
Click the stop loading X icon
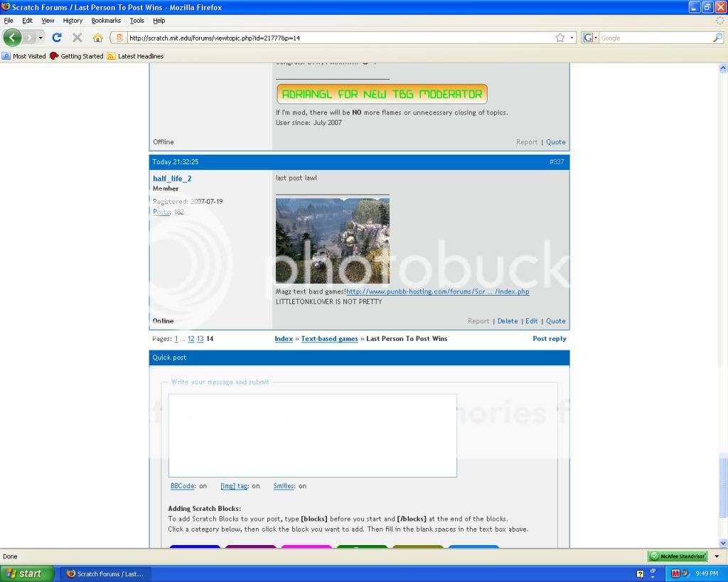pos(77,38)
